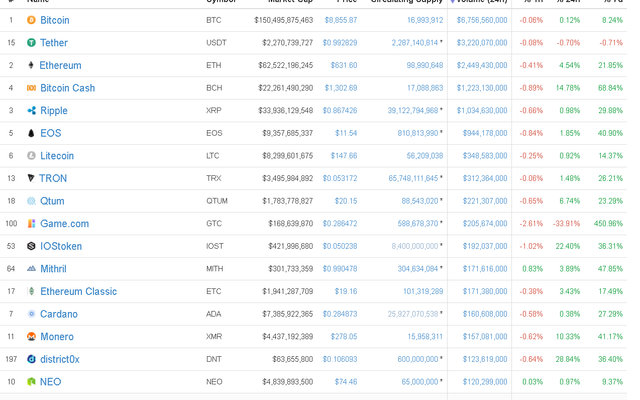Open the Litecoin name link

pos(57,156)
